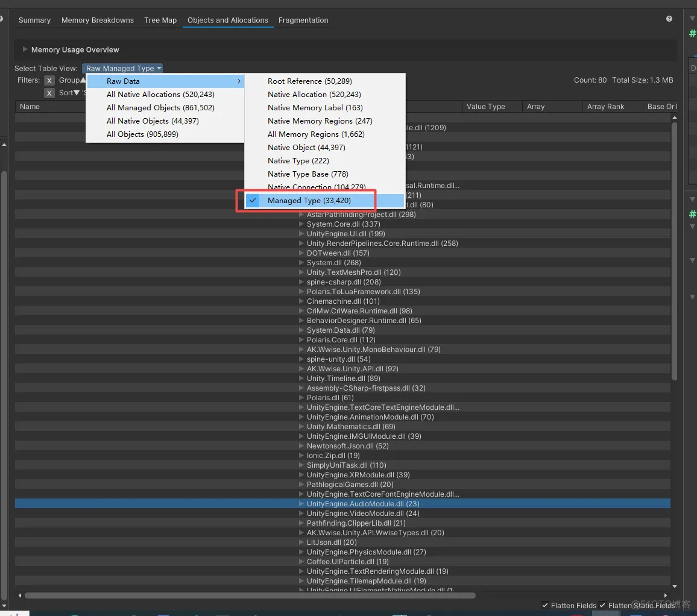Select Unity.Mathematics.dll (69) row
This screenshot has width=697, height=616.
[342, 427]
